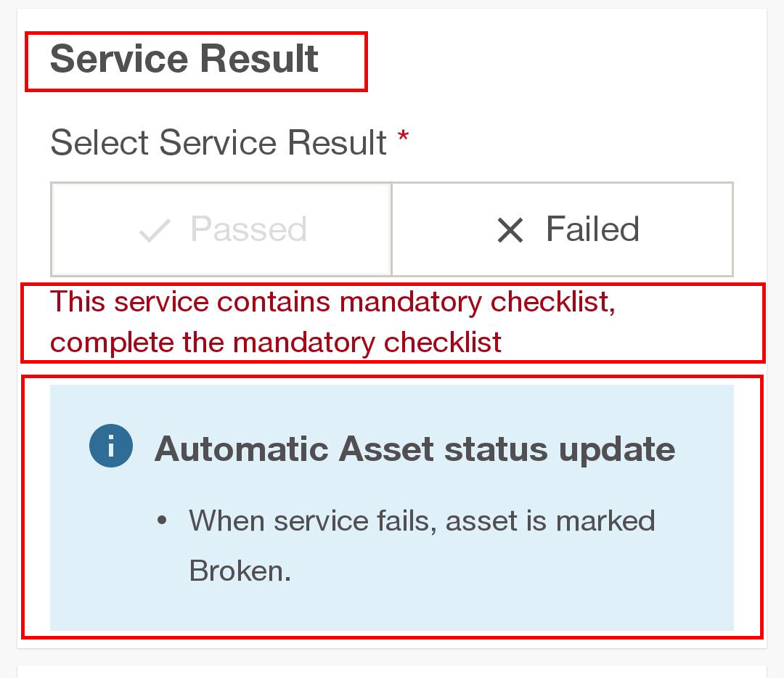This screenshot has width=784, height=678.
Task: Mark the service result as Passed
Action: click(x=221, y=229)
